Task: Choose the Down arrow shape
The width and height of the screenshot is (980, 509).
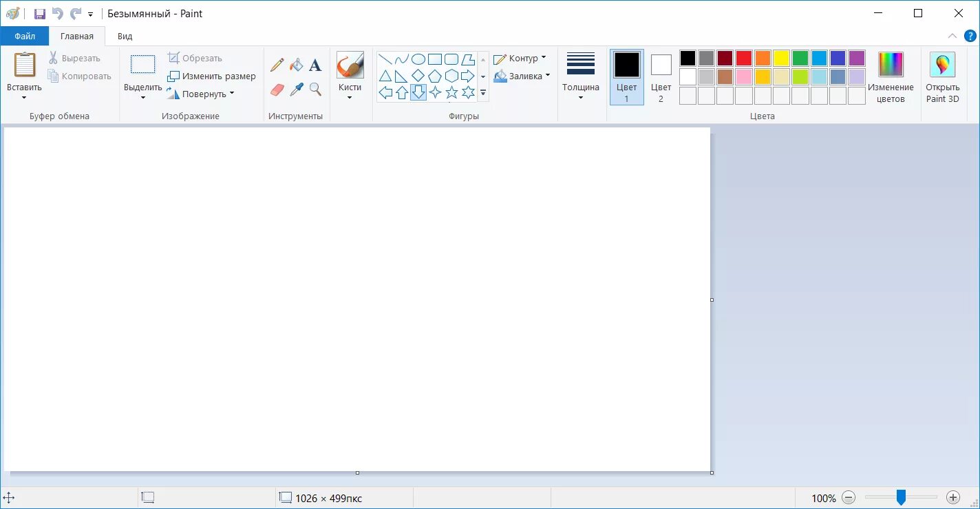Action: click(418, 92)
